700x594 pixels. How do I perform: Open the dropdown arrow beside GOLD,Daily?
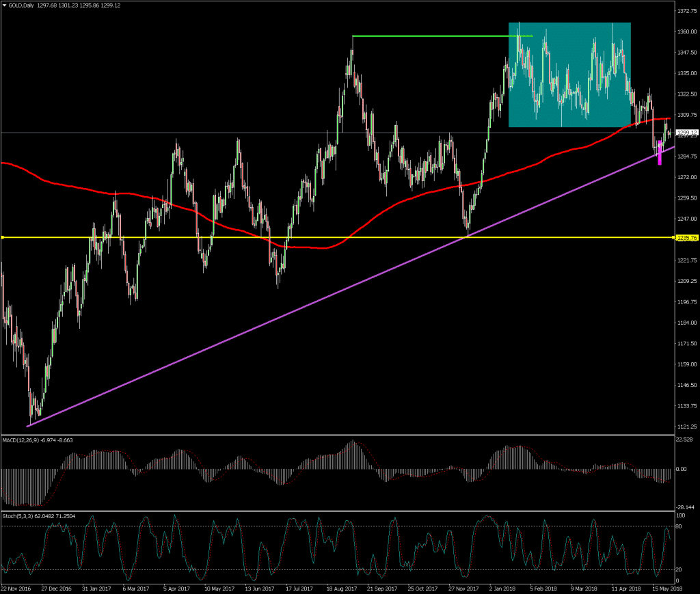pyautogui.click(x=4, y=6)
